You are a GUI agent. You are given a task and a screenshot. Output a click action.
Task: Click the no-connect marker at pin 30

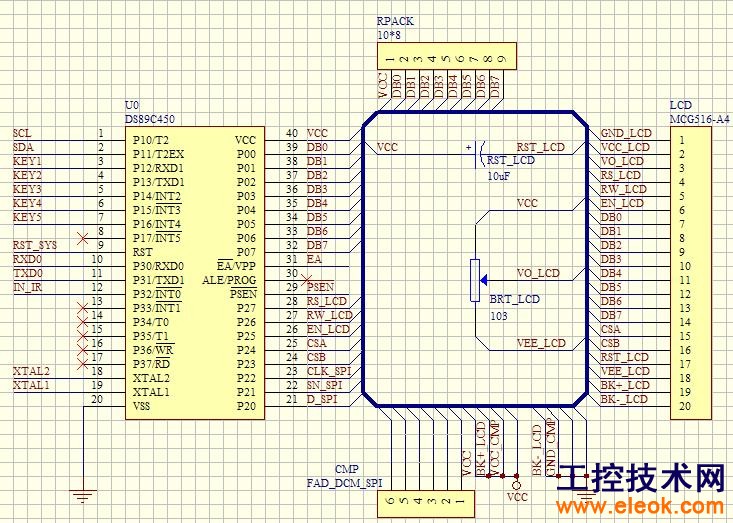click(307, 280)
